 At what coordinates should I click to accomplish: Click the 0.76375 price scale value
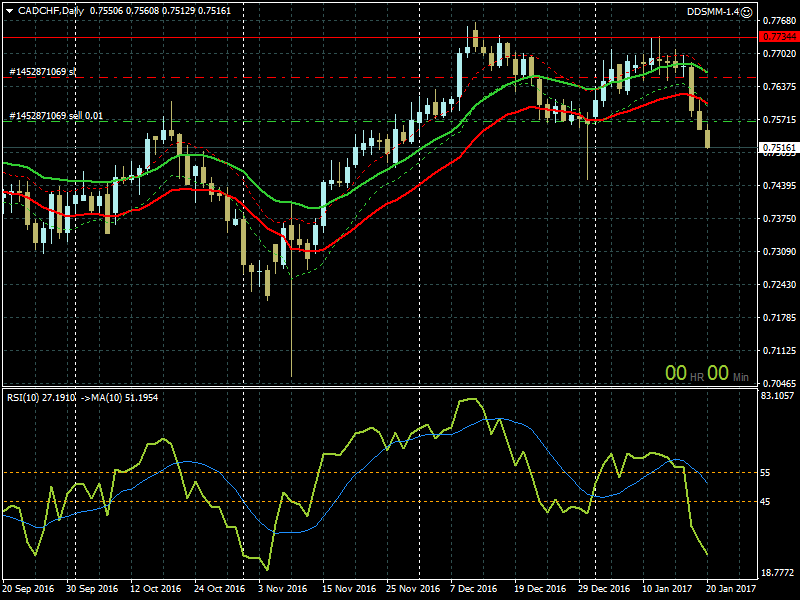click(779, 87)
